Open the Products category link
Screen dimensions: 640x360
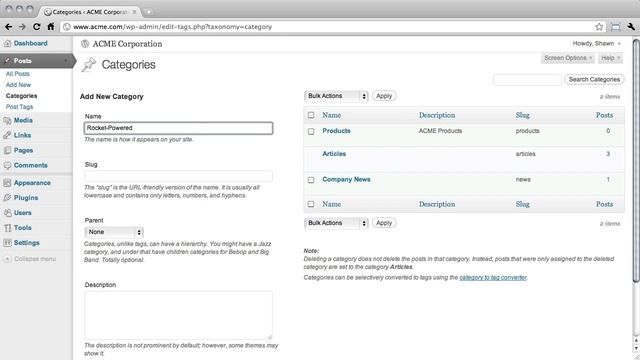(336, 131)
